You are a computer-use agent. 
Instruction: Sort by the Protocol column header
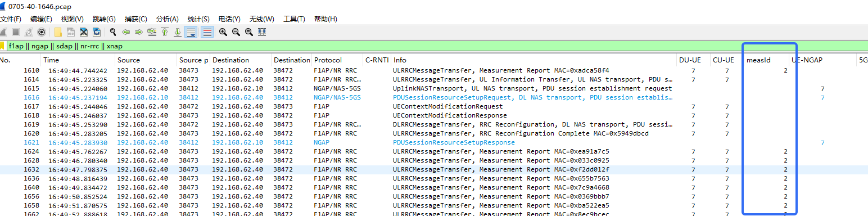pos(337,60)
